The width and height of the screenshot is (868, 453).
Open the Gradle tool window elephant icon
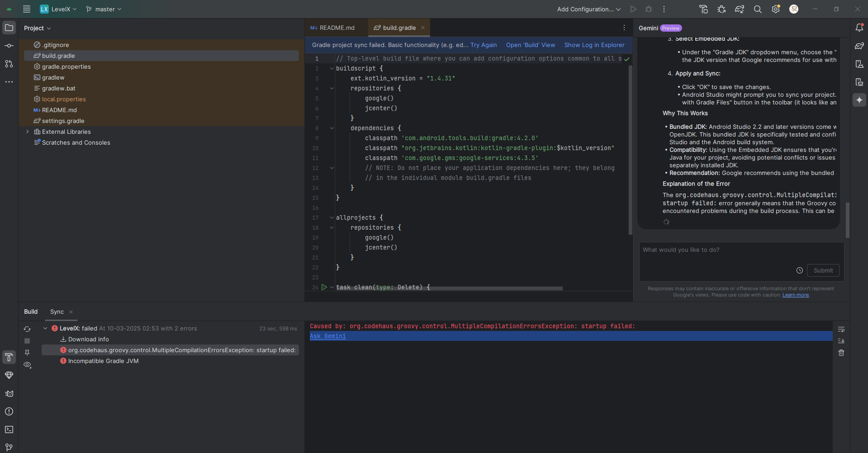click(x=859, y=46)
